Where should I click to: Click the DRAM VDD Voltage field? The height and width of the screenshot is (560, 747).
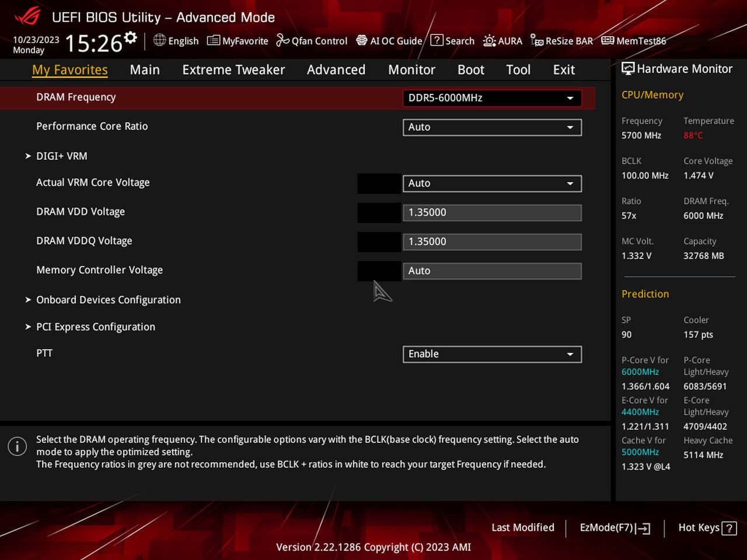tap(492, 212)
